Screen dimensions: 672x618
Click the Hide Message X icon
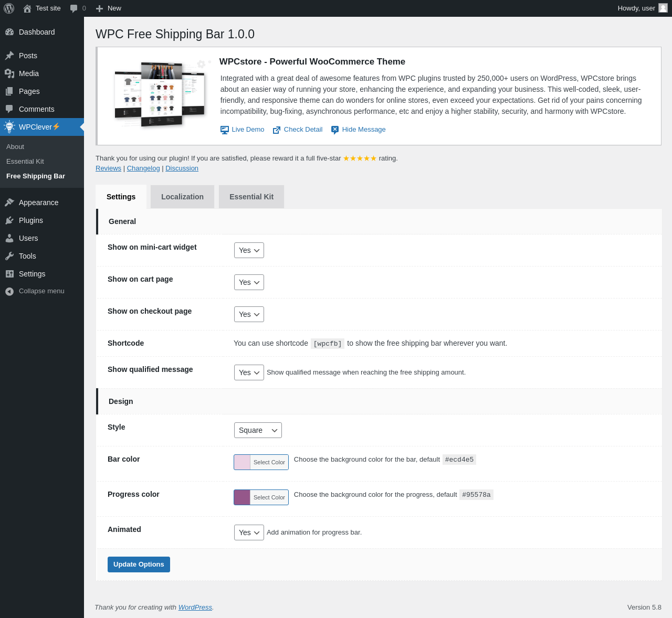[x=335, y=130]
